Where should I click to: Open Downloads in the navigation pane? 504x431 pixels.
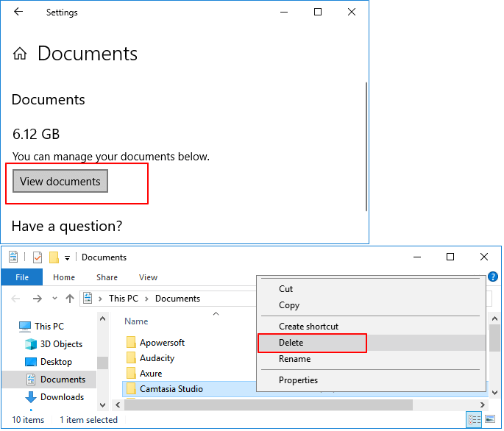tap(62, 397)
